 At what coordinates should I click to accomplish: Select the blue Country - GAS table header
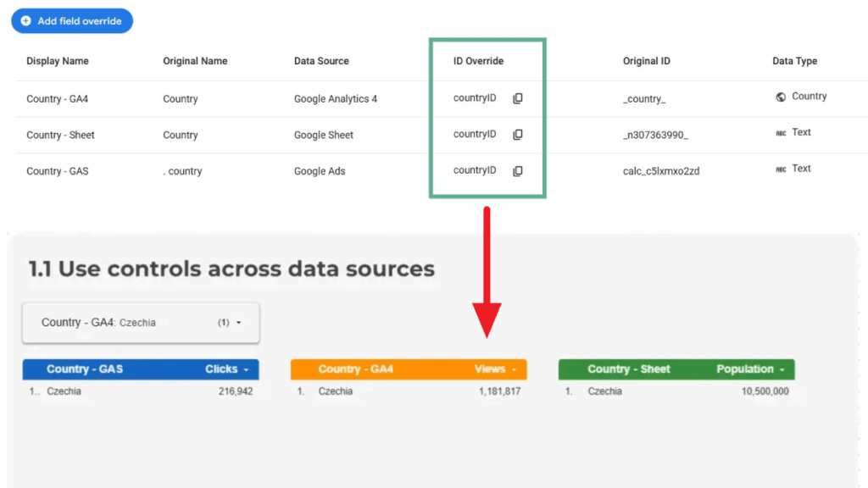pyautogui.click(x=85, y=369)
